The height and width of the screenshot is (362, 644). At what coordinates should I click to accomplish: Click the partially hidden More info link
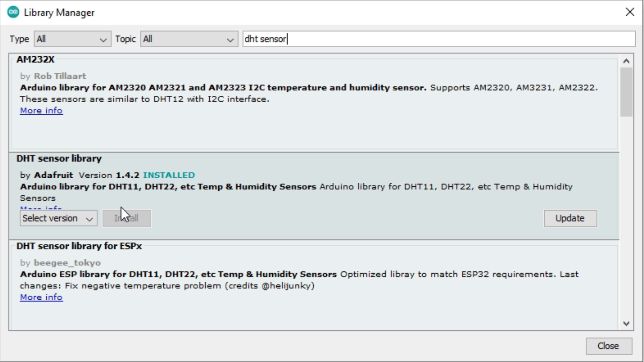click(x=41, y=208)
